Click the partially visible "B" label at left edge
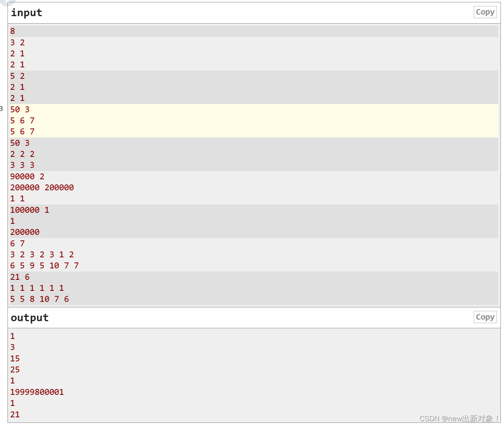Image resolution: width=504 pixels, height=426 pixels. point(2,109)
